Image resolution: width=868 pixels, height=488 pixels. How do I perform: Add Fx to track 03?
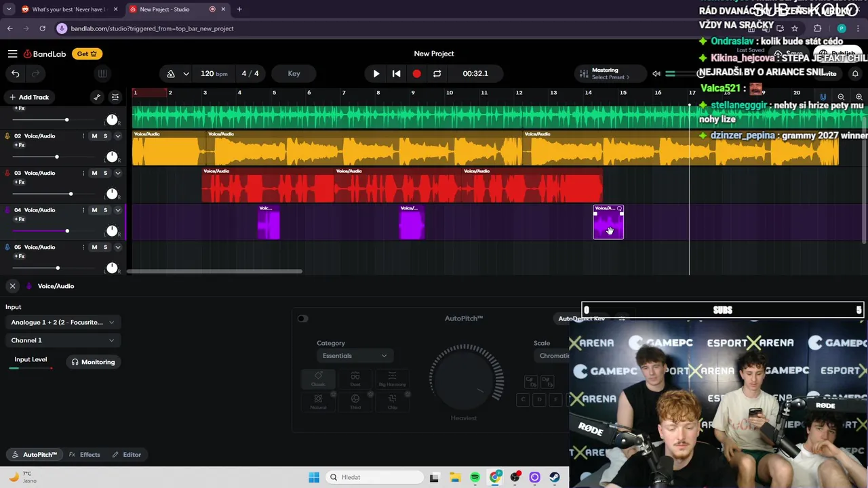[20, 182]
